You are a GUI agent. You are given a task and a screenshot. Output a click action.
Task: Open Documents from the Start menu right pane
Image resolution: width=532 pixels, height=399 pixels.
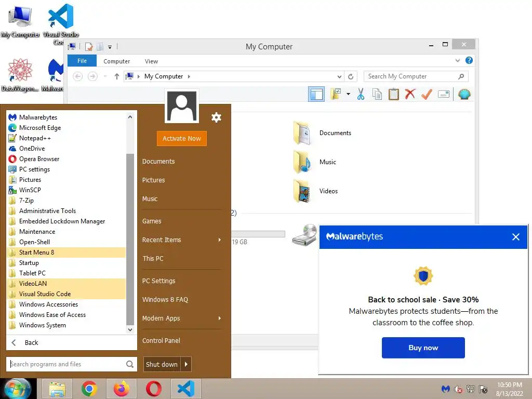coord(158,162)
